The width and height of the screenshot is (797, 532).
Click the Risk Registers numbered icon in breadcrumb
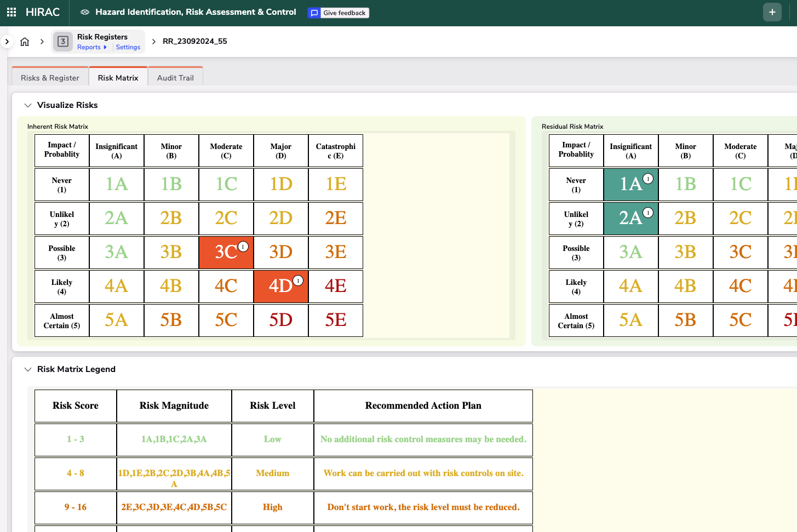pos(62,41)
